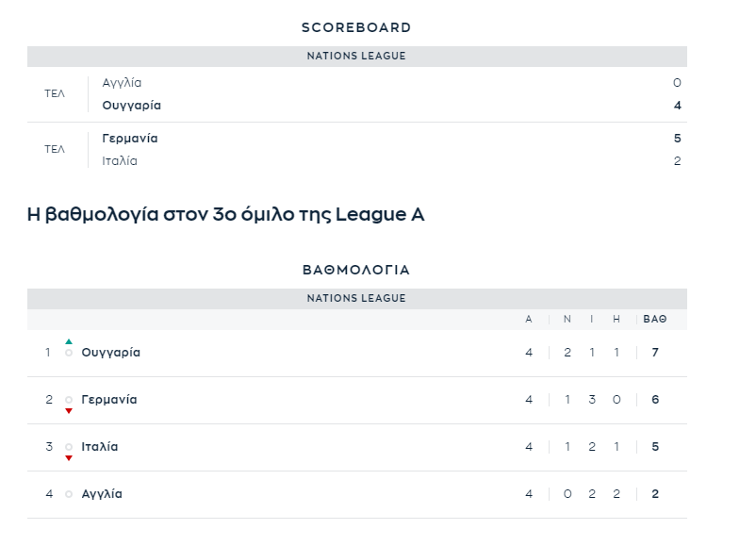Click the circle marker next to Ουγγαρία

69,353
